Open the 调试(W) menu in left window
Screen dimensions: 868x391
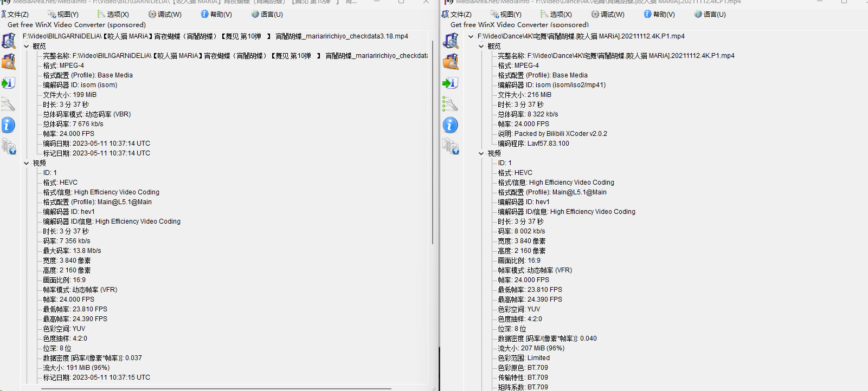tap(165, 15)
